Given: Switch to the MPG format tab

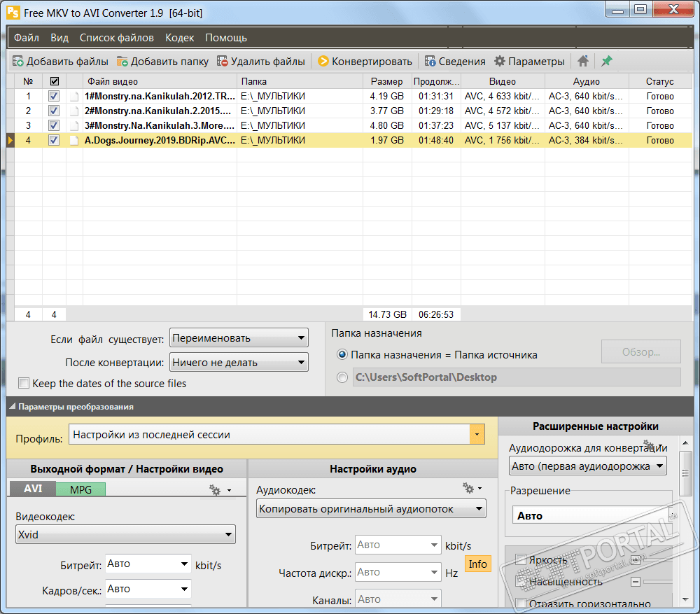Looking at the screenshot, I should point(80,490).
